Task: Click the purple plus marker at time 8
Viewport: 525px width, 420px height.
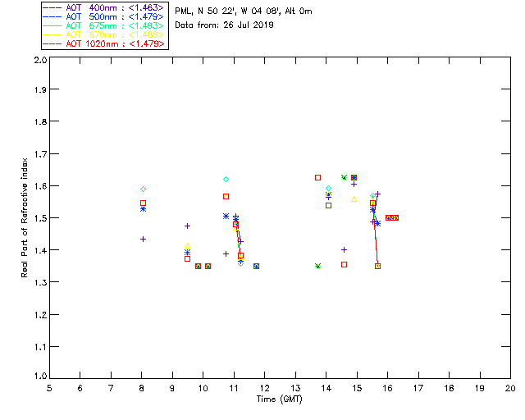Action: click(x=143, y=240)
